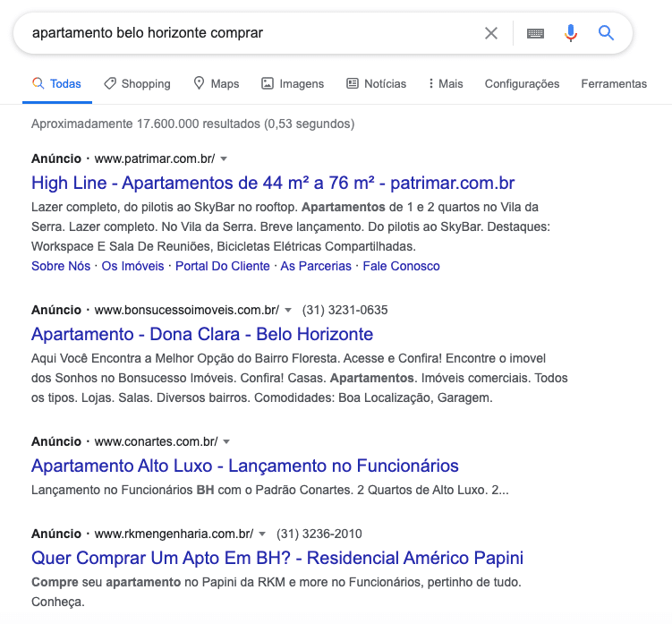This screenshot has height=624, width=672.
Task: Open Ferramentas options
Action: pos(614,83)
